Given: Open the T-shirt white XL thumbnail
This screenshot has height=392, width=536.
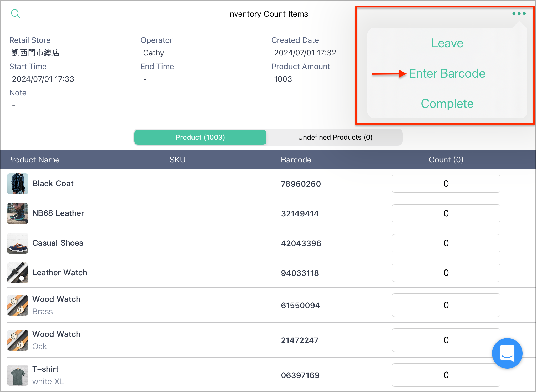Looking at the screenshot, I should pos(18,375).
